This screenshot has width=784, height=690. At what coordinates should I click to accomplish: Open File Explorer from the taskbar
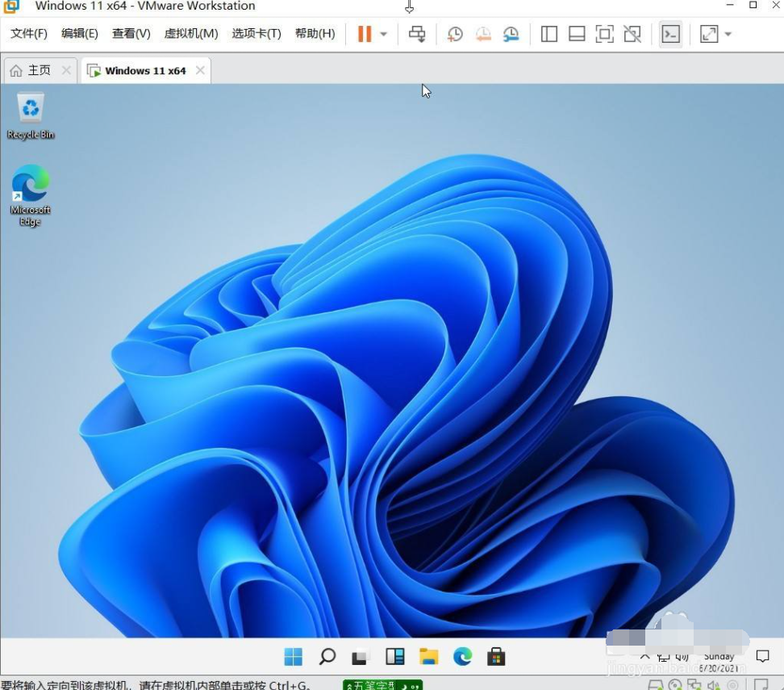(x=428, y=657)
